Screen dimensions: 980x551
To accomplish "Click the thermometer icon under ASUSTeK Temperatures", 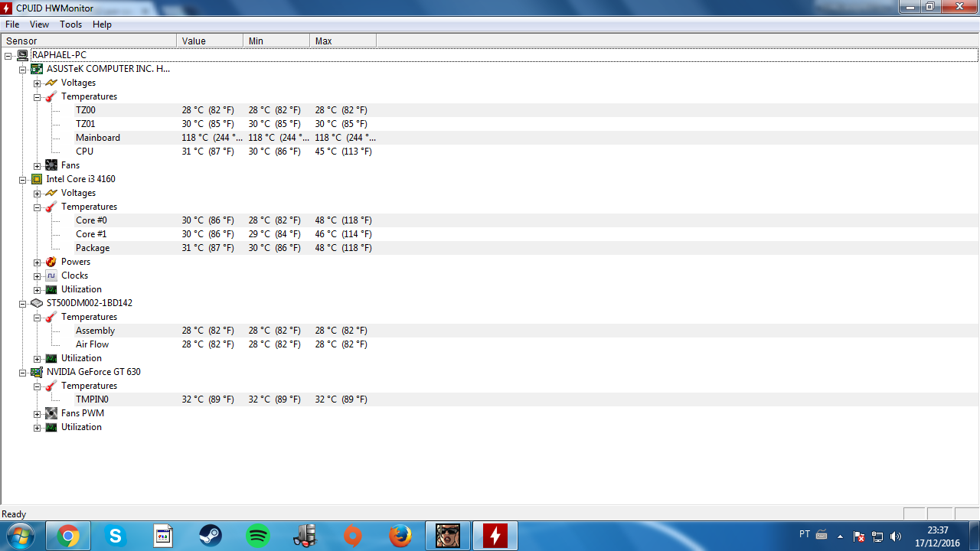I will [x=51, y=96].
